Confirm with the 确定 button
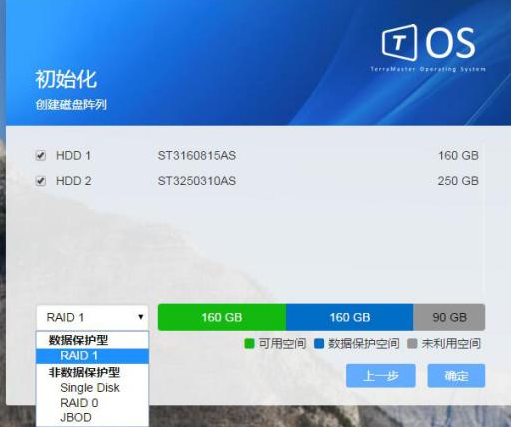 point(456,376)
